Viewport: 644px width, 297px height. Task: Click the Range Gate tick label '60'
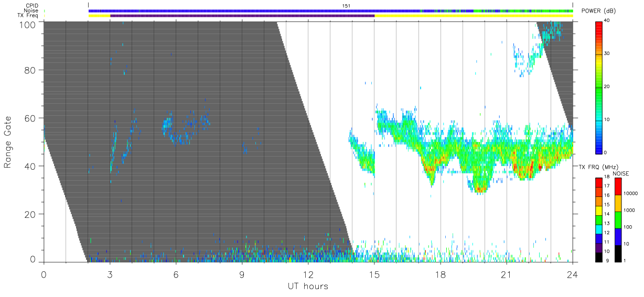(31, 118)
